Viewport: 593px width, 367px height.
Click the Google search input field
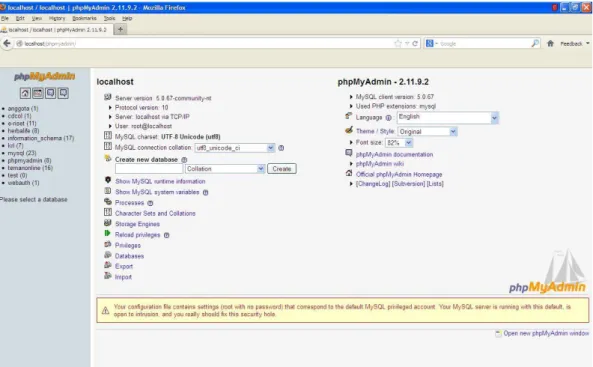(485, 44)
